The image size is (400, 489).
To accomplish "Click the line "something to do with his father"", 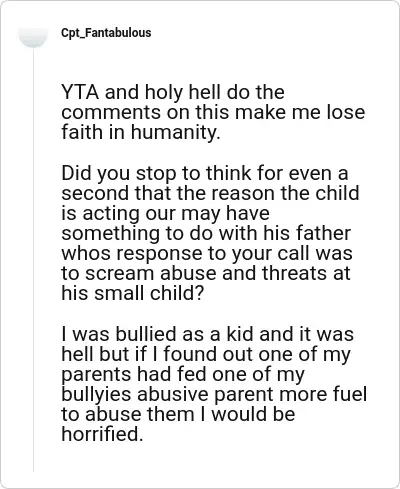I will click(206, 233).
